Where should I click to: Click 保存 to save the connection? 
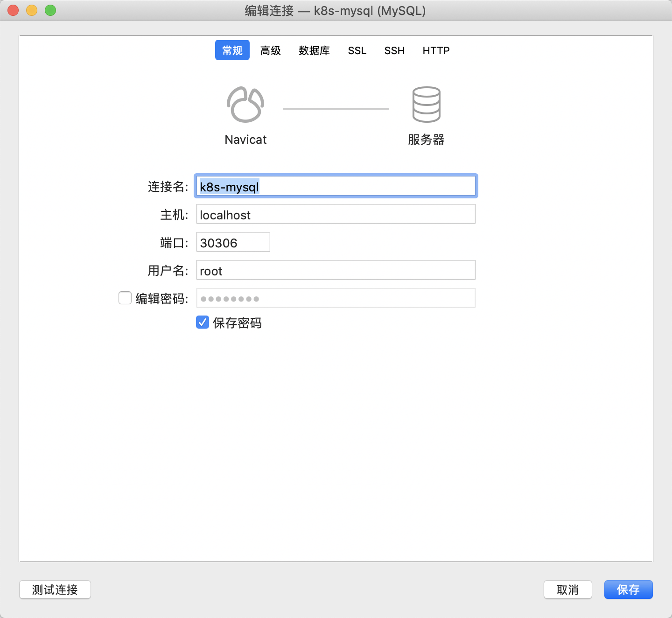click(x=628, y=590)
